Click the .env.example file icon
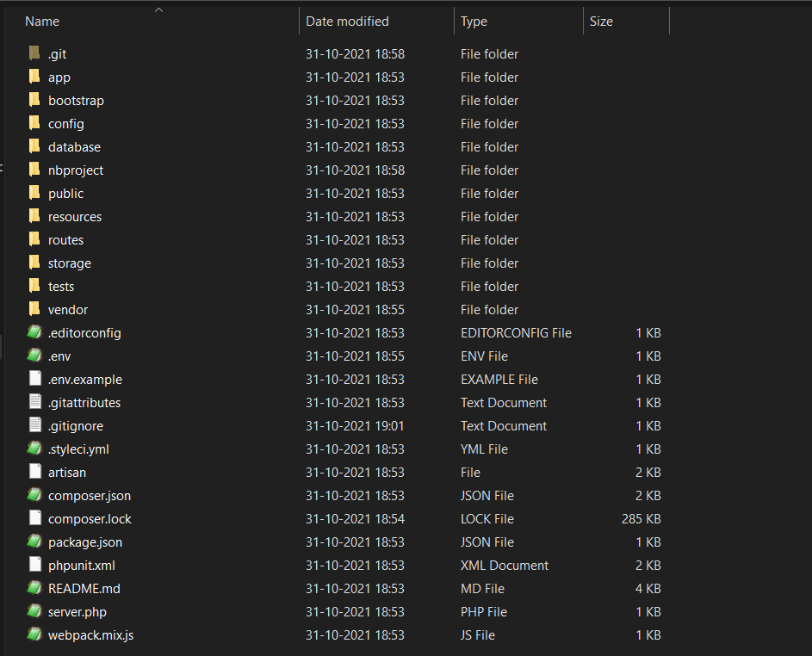 [35, 379]
